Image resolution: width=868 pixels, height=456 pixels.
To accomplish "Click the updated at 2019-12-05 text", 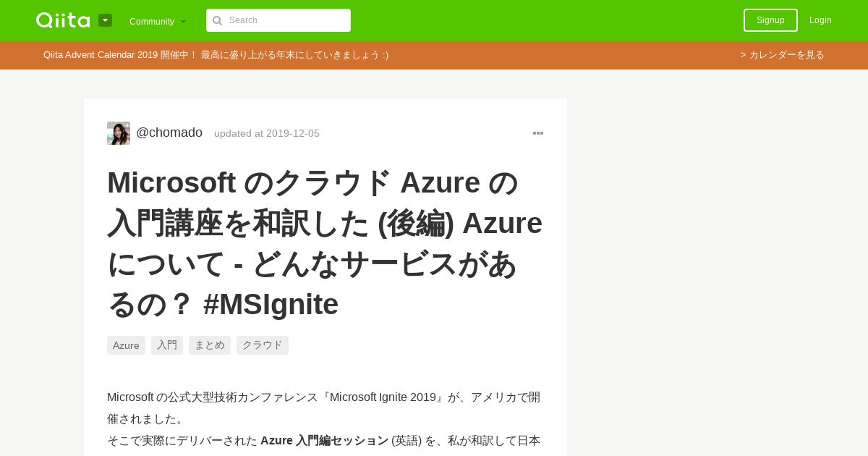I will tap(267, 133).
